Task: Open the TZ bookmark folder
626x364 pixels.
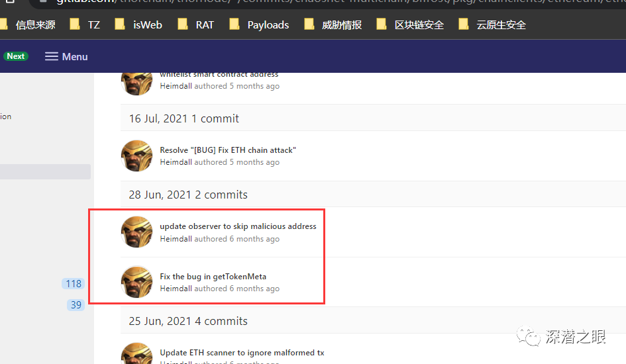Action: (x=85, y=24)
